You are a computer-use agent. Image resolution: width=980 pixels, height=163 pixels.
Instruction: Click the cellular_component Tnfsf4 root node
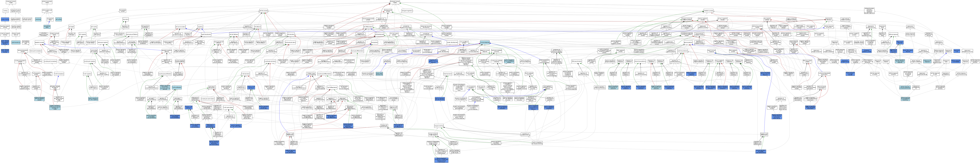47,2
